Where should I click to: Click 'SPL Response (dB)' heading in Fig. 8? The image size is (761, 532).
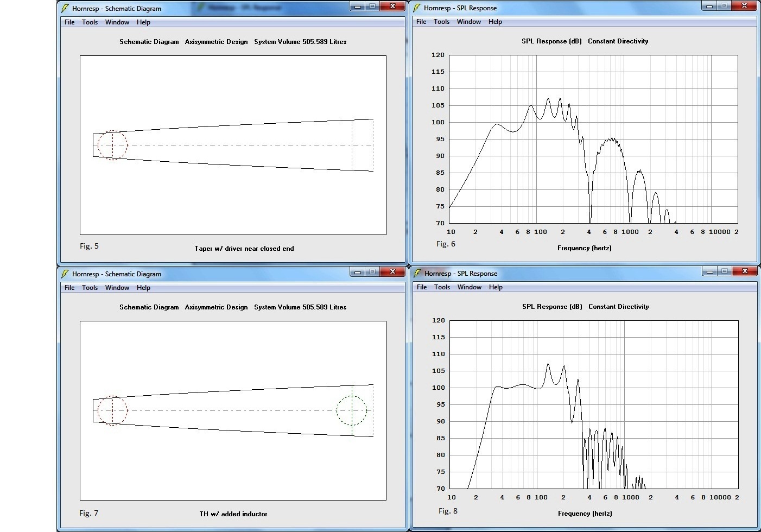[x=552, y=307]
